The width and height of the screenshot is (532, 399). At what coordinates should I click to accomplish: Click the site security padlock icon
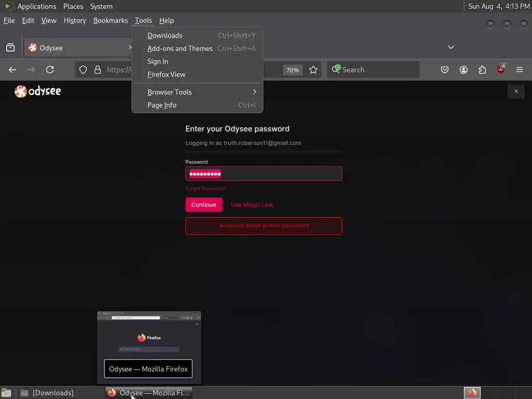click(x=98, y=70)
